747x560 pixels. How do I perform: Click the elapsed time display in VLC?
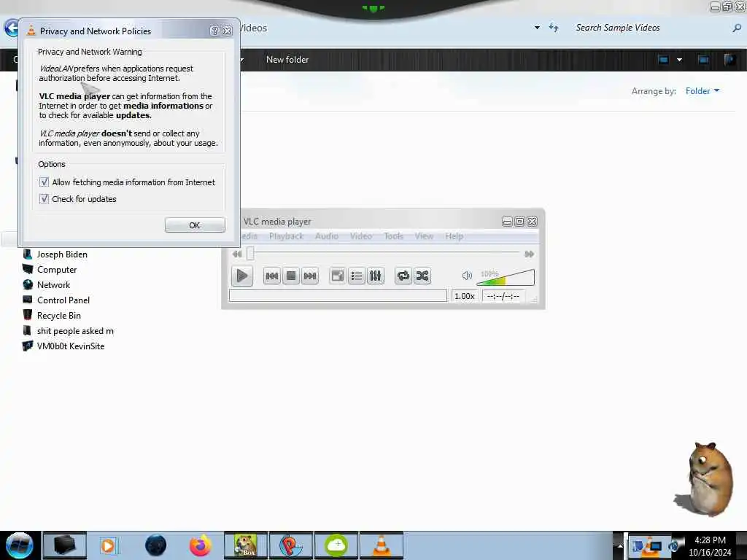point(503,296)
